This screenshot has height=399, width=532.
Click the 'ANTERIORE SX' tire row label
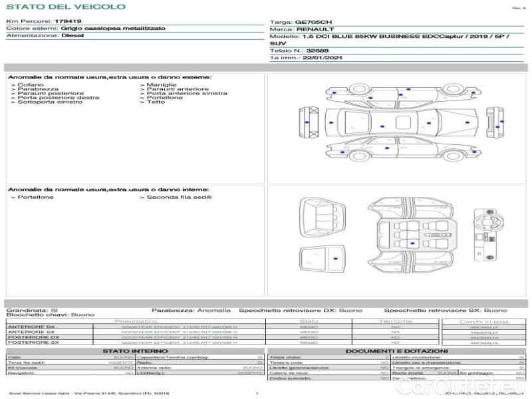[x=31, y=332]
